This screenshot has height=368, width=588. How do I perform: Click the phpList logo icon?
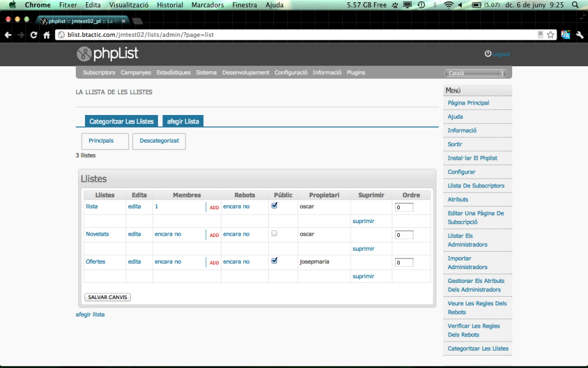coord(83,55)
